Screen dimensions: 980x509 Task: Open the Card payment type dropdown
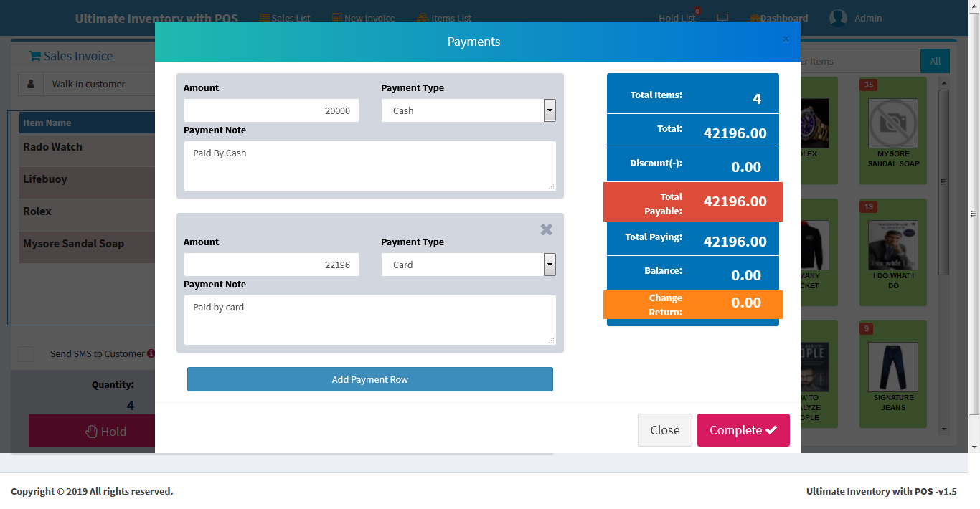coord(468,265)
